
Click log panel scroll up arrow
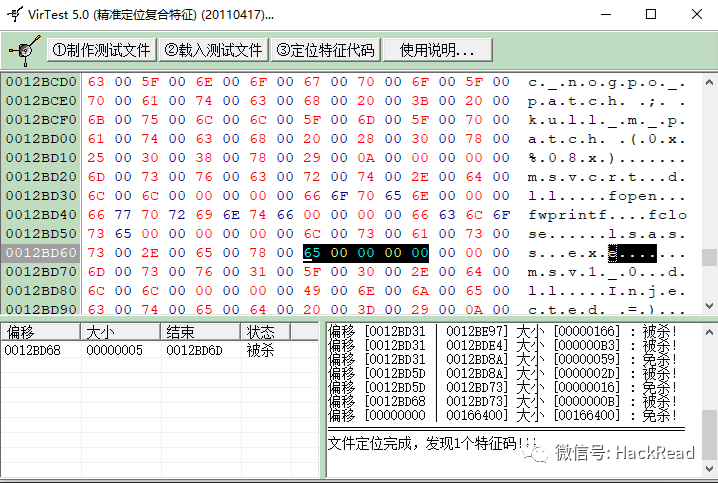click(709, 331)
